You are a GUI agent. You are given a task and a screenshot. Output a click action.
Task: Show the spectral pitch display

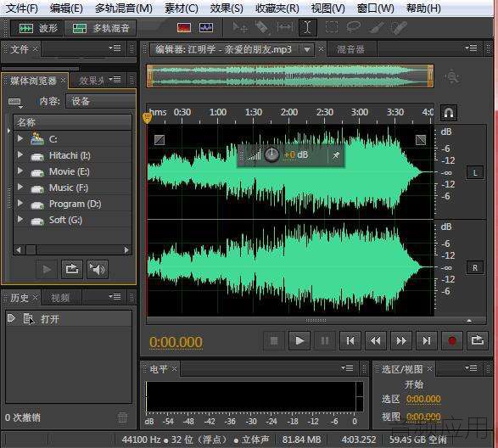pos(206,28)
